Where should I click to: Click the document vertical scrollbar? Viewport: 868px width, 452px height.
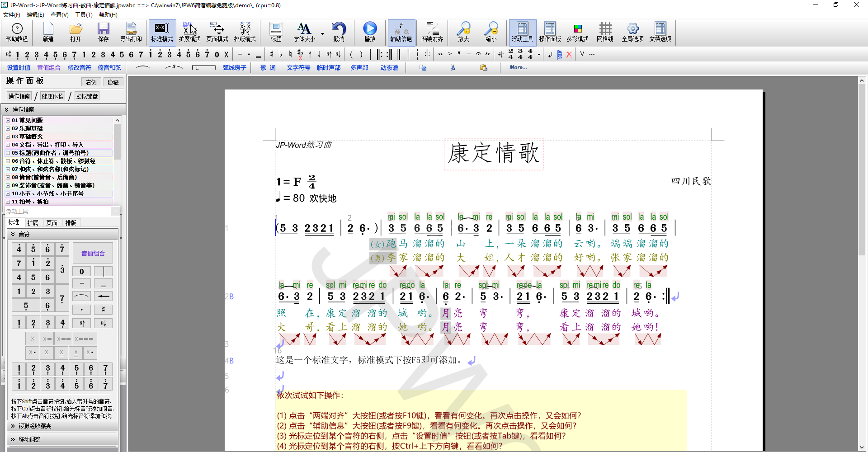click(862, 263)
